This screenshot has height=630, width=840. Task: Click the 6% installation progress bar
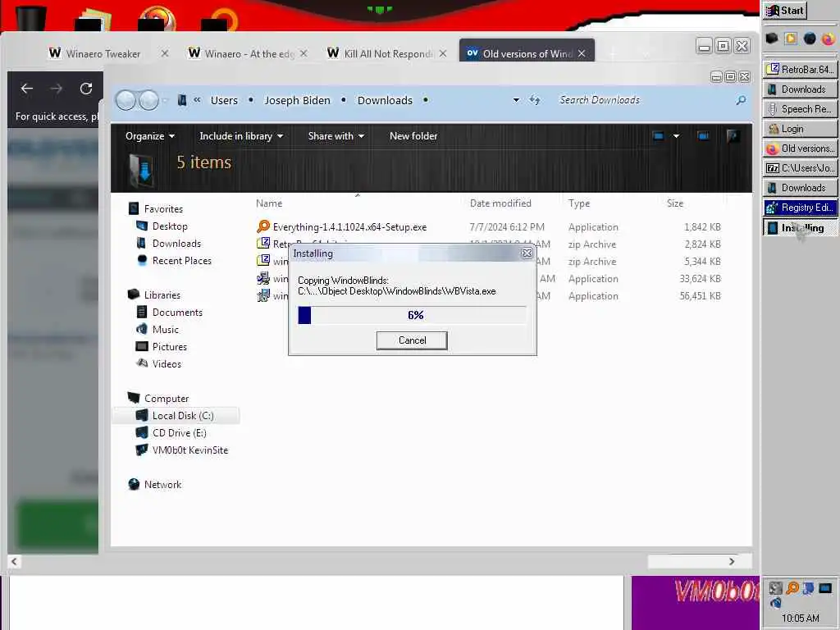click(412, 315)
